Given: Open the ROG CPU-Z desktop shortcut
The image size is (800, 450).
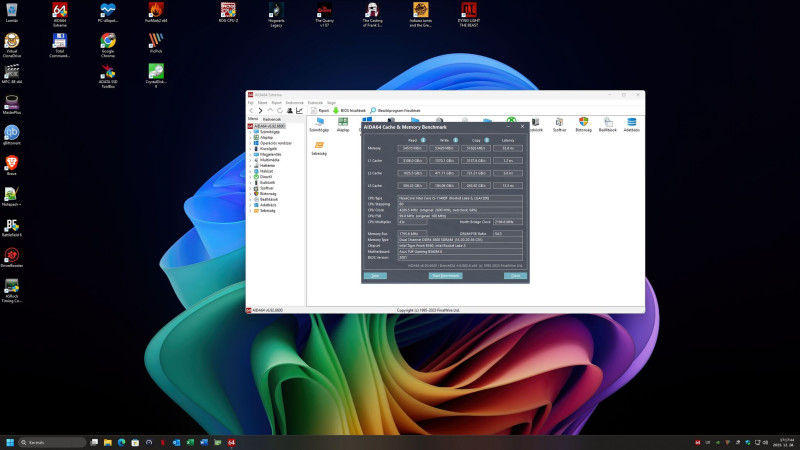Looking at the screenshot, I should pyautogui.click(x=228, y=13).
